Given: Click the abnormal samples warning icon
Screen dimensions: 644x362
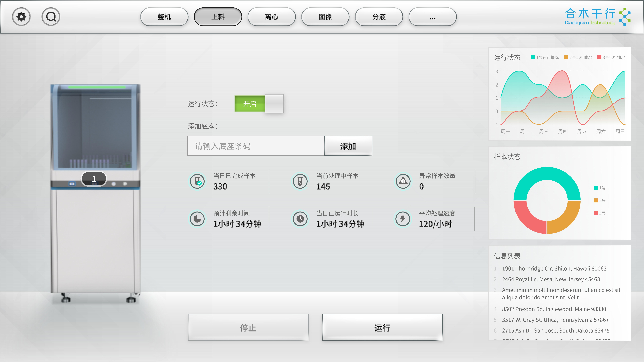Looking at the screenshot, I should click(x=403, y=181).
